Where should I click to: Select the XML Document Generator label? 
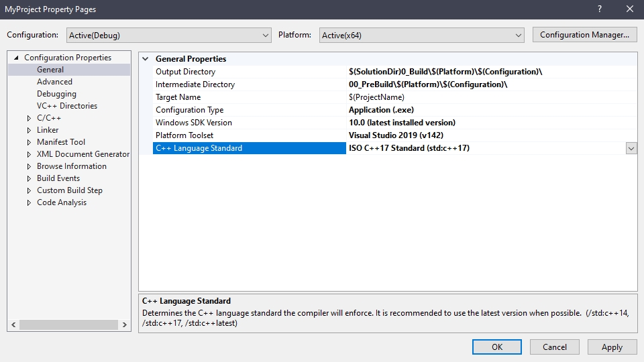83,154
